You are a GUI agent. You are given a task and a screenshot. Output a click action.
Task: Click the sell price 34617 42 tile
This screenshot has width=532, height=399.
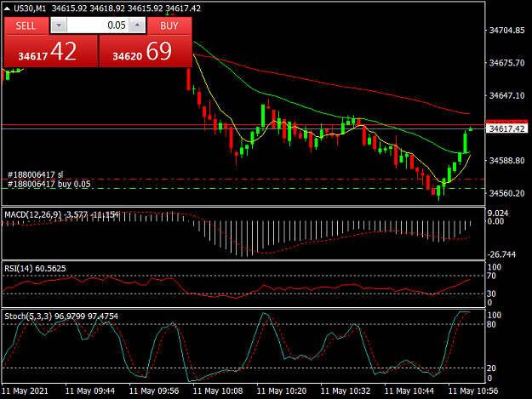point(51,51)
